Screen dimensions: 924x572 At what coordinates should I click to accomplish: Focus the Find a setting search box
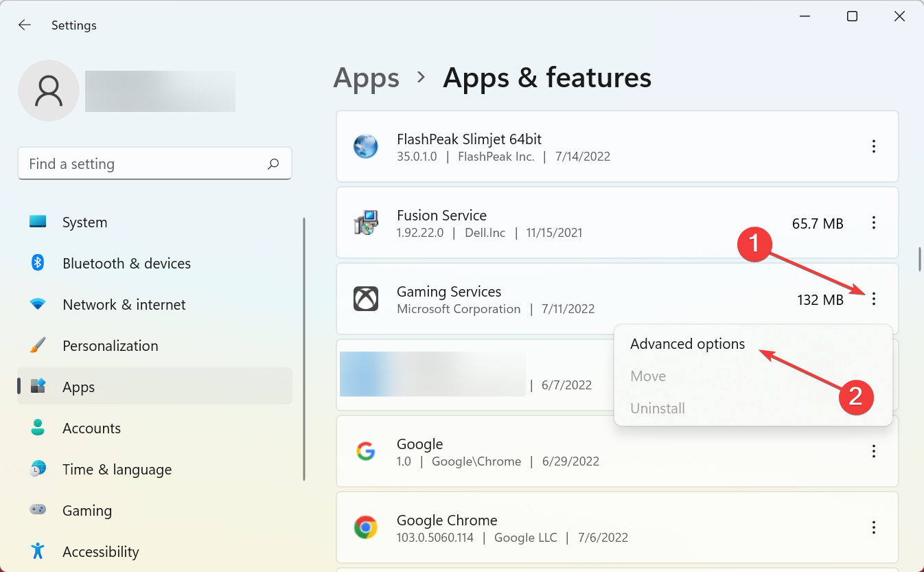coord(154,164)
